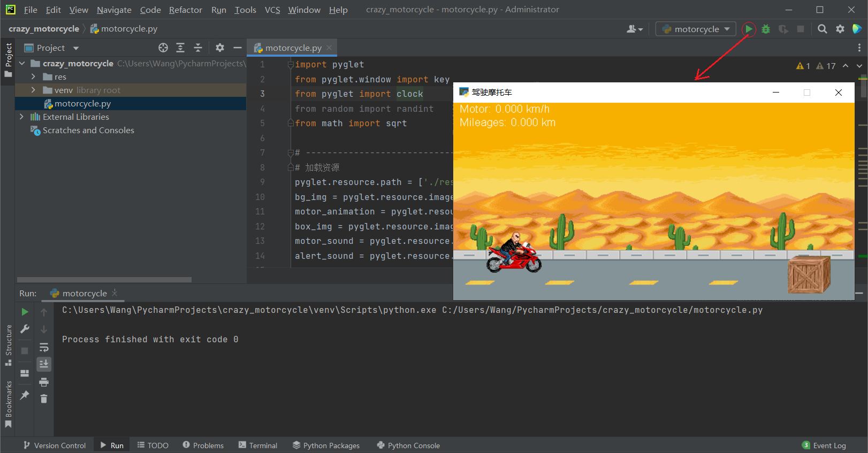Viewport: 868px width, 453px height.
Task: Switch to motorcycle.py editor tab
Action: click(293, 48)
